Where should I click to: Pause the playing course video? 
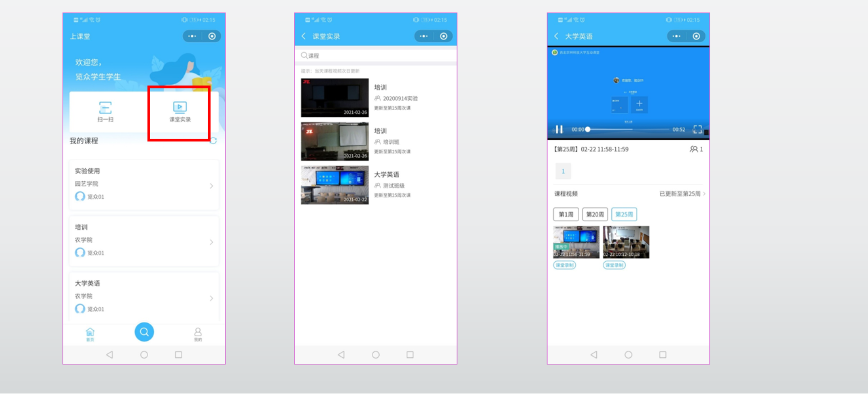tap(559, 130)
